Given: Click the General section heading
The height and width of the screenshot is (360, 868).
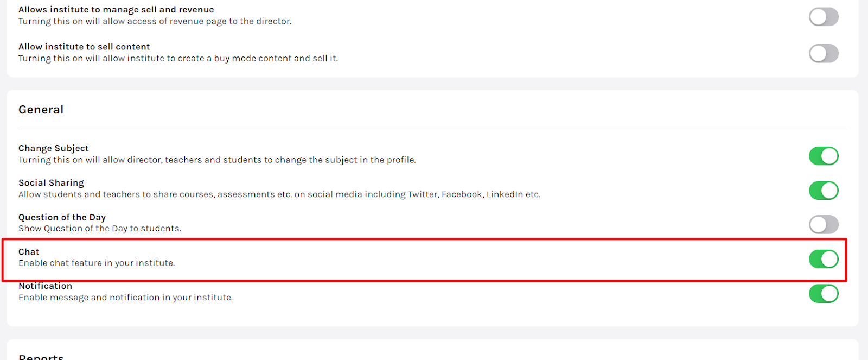Looking at the screenshot, I should (x=41, y=110).
